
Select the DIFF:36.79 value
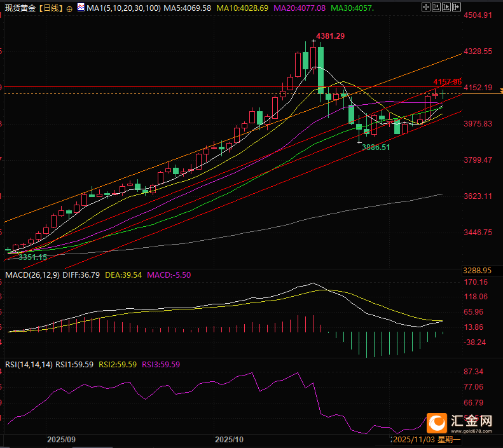coord(81,275)
